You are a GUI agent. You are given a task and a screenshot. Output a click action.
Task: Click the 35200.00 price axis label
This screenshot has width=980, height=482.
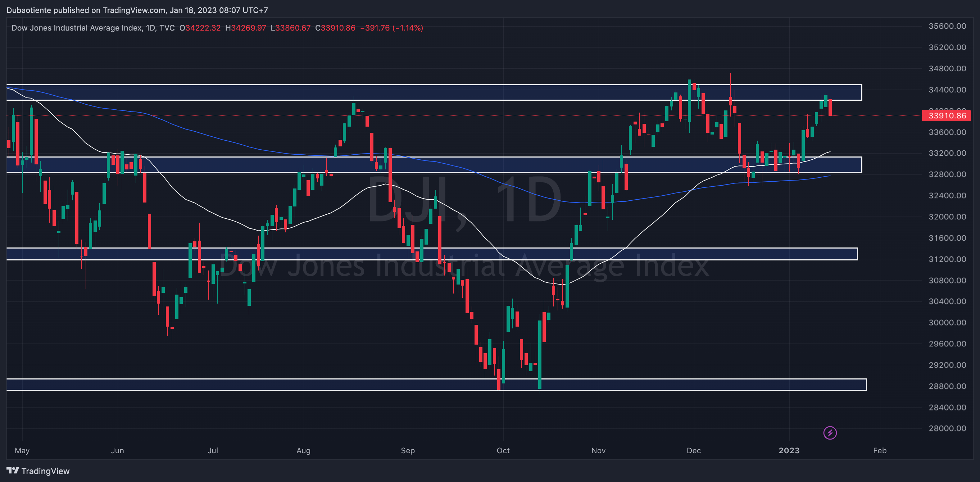[x=947, y=47]
